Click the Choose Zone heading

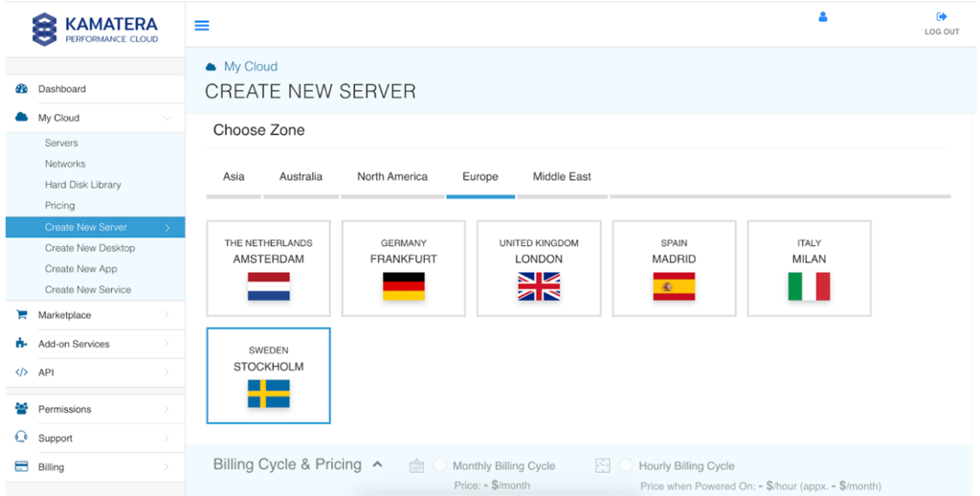[258, 130]
